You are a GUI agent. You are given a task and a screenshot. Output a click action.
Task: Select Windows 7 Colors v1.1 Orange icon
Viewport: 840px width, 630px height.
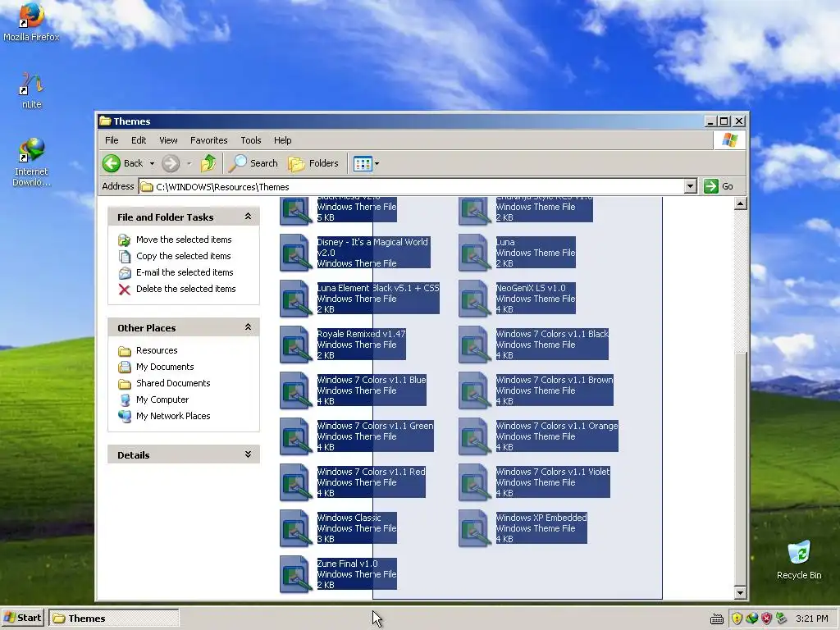coord(474,436)
